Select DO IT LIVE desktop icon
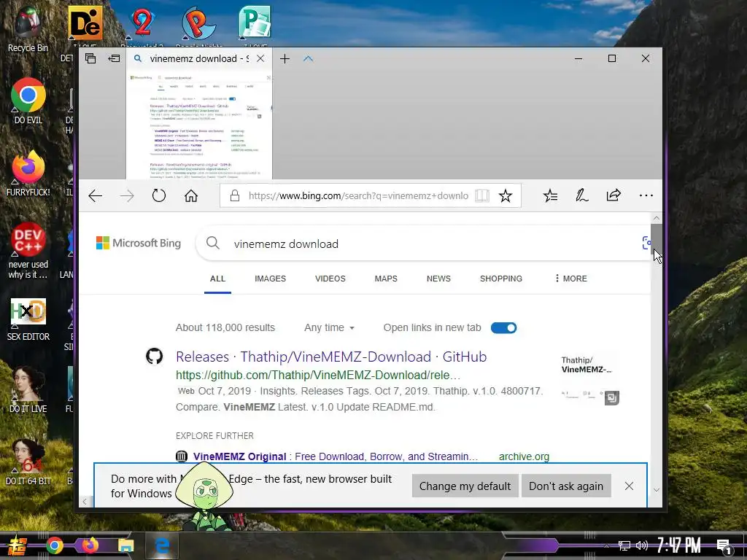The width and height of the screenshot is (747, 560). point(28,389)
